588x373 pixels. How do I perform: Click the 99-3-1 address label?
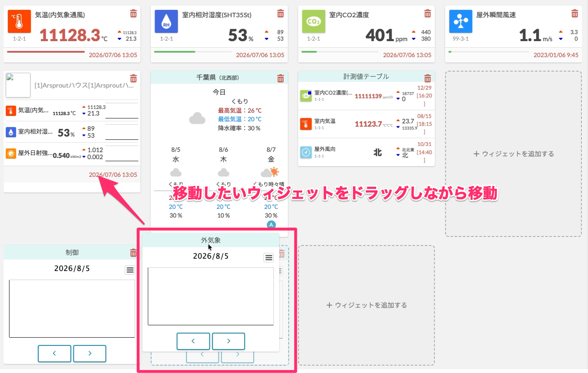click(x=461, y=39)
